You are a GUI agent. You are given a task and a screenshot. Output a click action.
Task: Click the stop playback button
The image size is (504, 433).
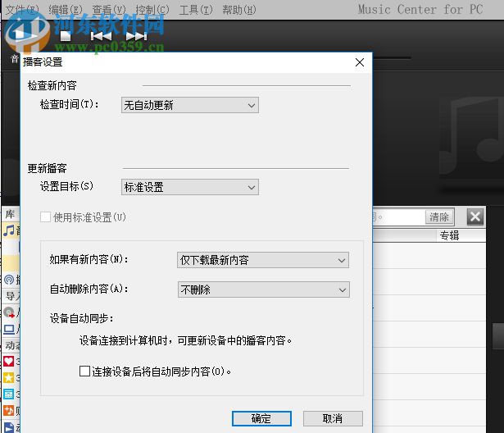coord(66,36)
